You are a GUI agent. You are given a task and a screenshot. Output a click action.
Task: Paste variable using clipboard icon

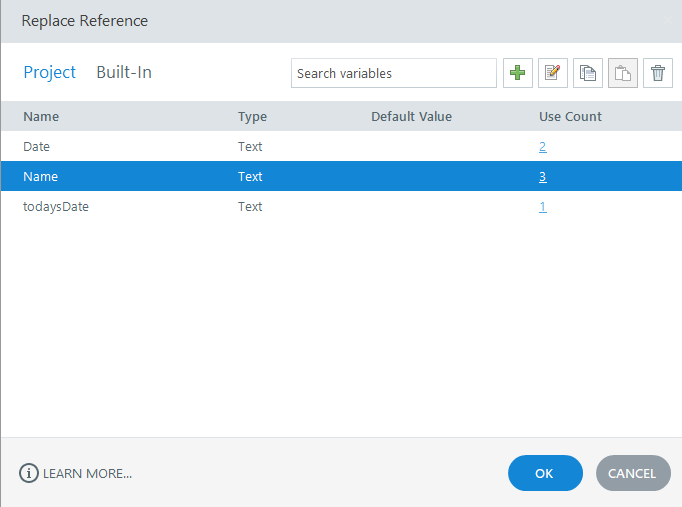pos(622,73)
